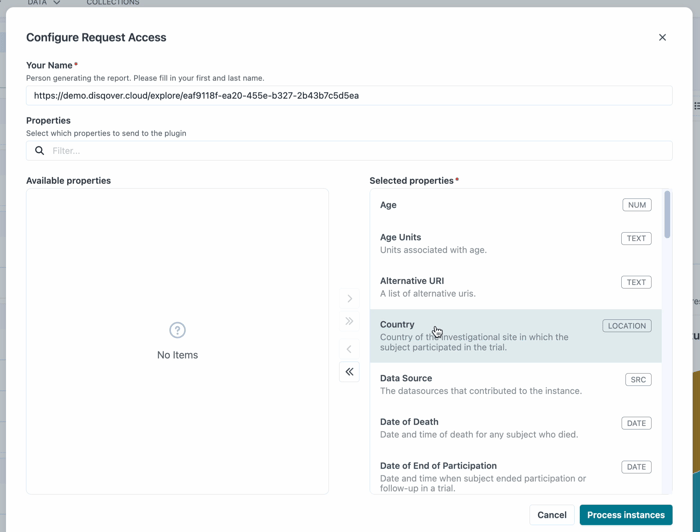Click the move selected right arrow
The height and width of the screenshot is (532, 700).
tap(349, 299)
